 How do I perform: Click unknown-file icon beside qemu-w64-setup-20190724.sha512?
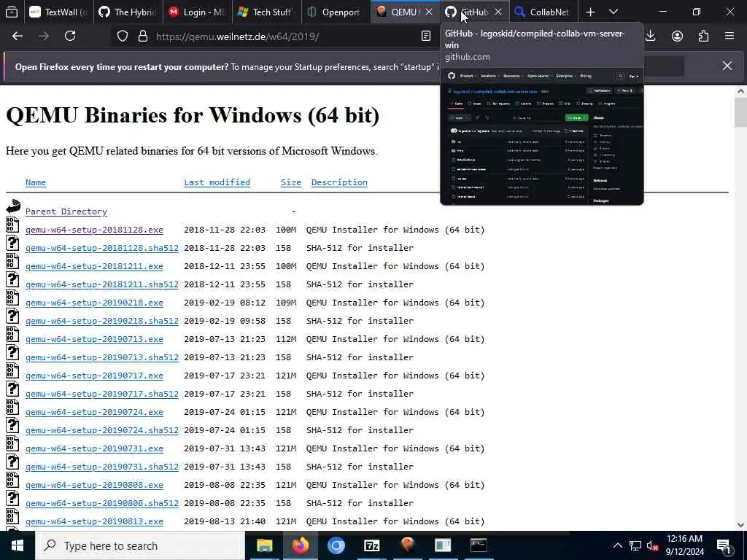(12, 425)
